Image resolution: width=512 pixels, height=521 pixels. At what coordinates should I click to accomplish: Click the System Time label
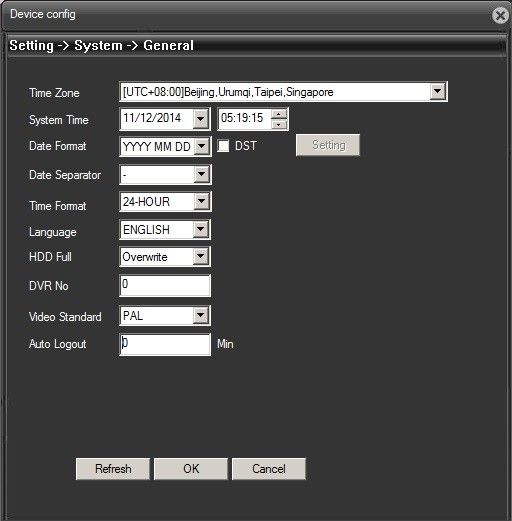(x=59, y=120)
